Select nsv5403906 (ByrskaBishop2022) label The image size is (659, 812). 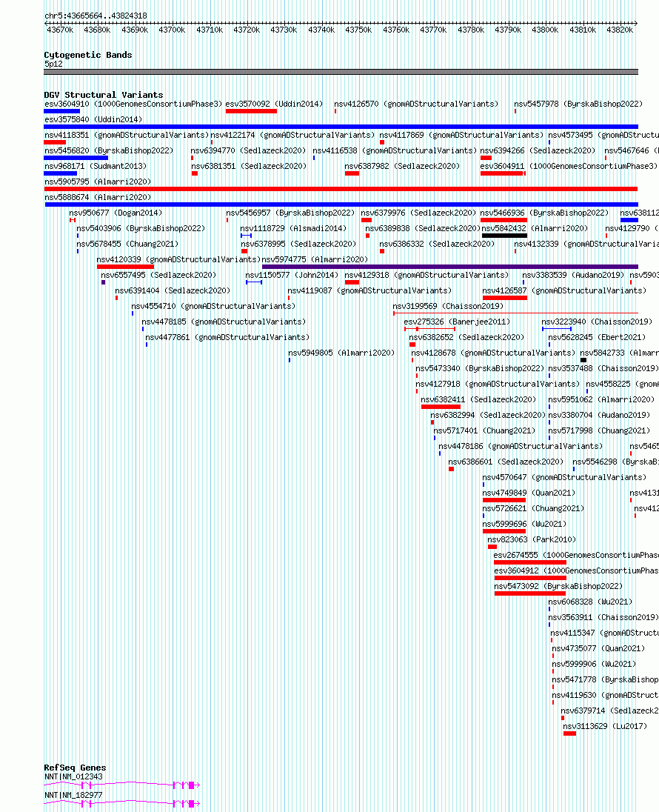pos(141,228)
